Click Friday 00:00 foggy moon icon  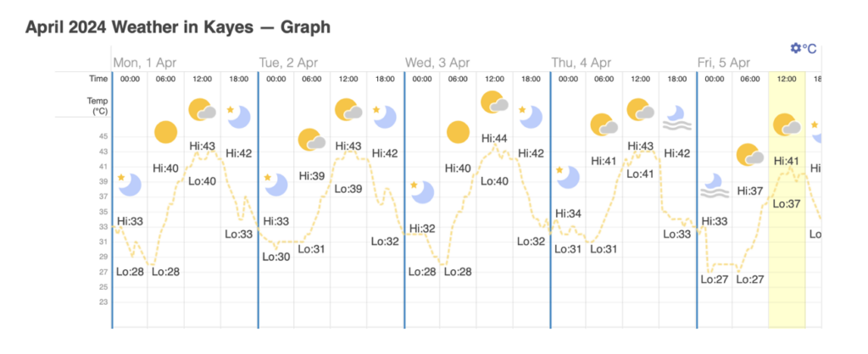(715, 185)
